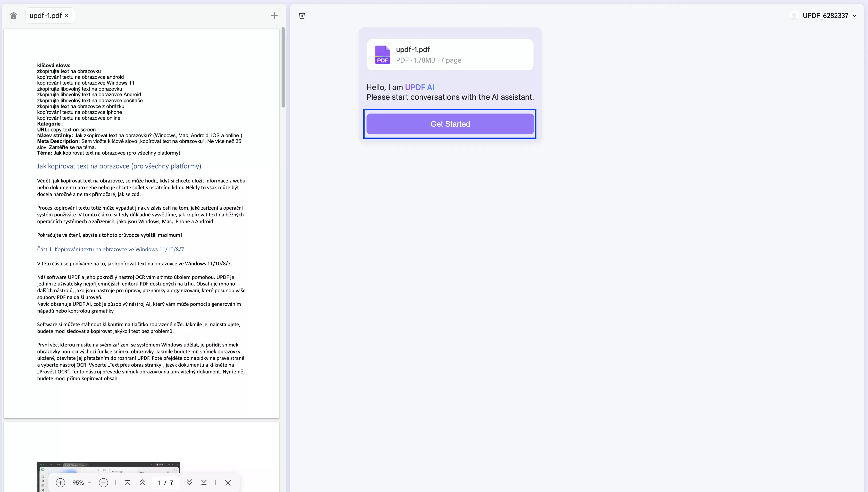Delete the conversation using trash icon
Viewport: 868px width, 492px height.
[x=302, y=15]
